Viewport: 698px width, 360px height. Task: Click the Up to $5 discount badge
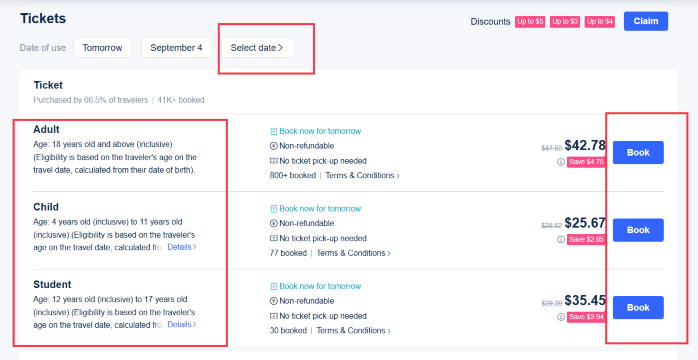530,22
